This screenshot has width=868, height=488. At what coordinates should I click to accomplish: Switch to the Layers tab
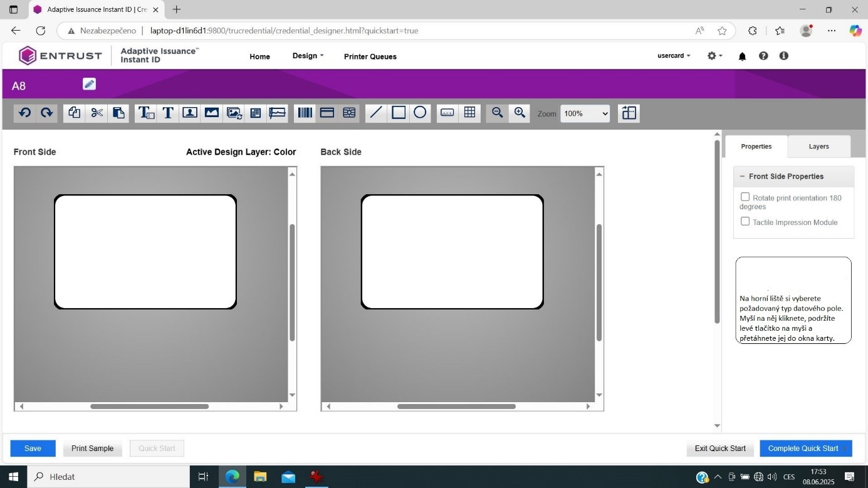tap(818, 147)
